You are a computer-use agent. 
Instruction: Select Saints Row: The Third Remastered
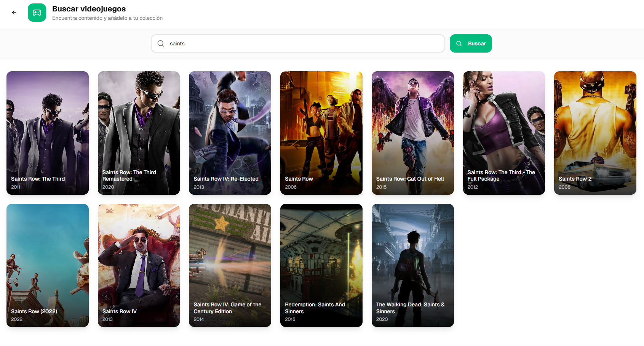point(139,133)
